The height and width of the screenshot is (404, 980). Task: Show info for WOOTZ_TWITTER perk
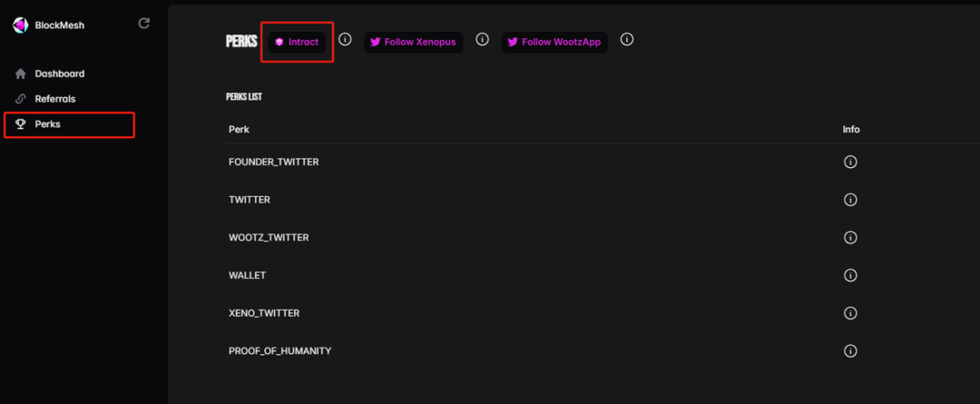[x=850, y=238]
